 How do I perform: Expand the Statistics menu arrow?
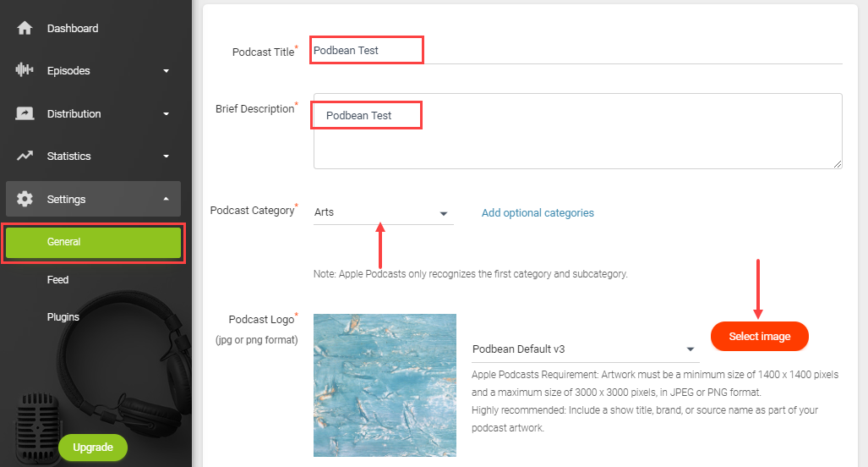click(166, 157)
